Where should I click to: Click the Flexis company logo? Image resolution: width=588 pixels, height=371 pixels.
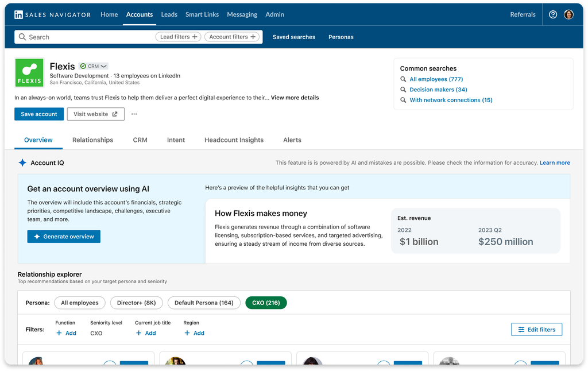click(29, 72)
